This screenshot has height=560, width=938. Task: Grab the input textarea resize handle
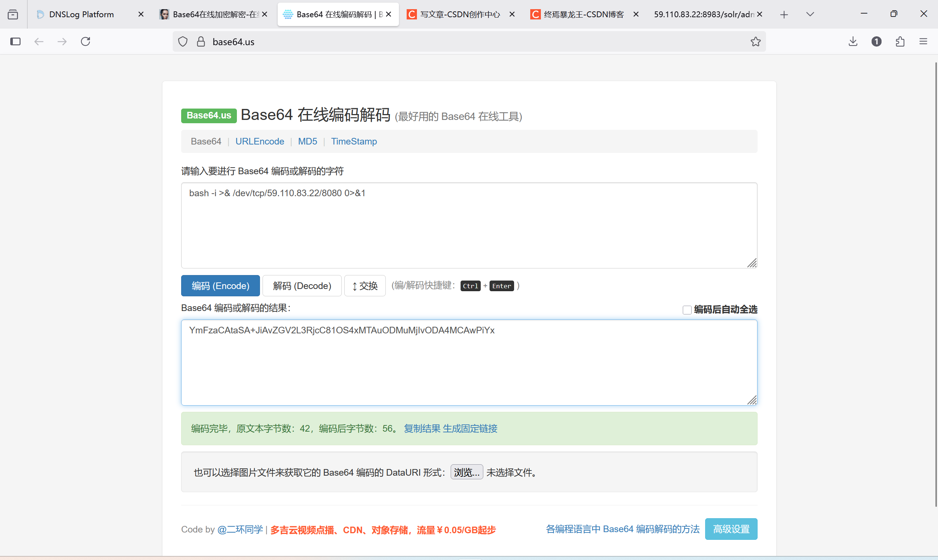pos(752,263)
